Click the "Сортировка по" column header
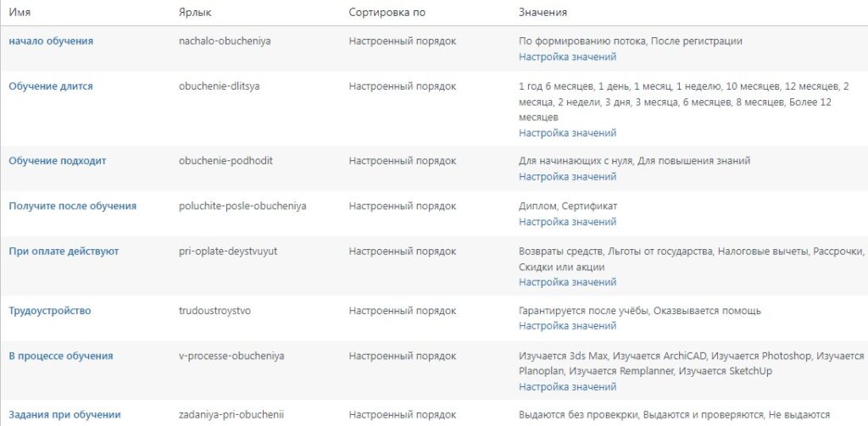The height and width of the screenshot is (426, 868). [387, 13]
